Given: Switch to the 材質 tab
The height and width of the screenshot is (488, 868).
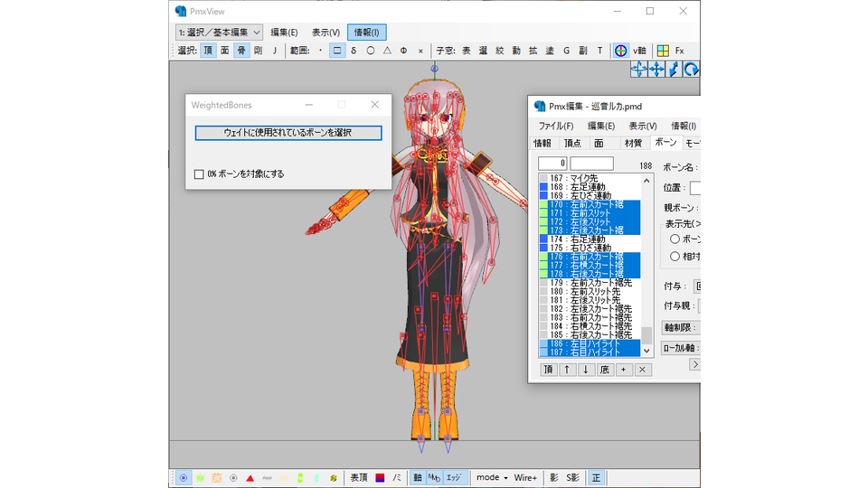Looking at the screenshot, I should (x=633, y=144).
